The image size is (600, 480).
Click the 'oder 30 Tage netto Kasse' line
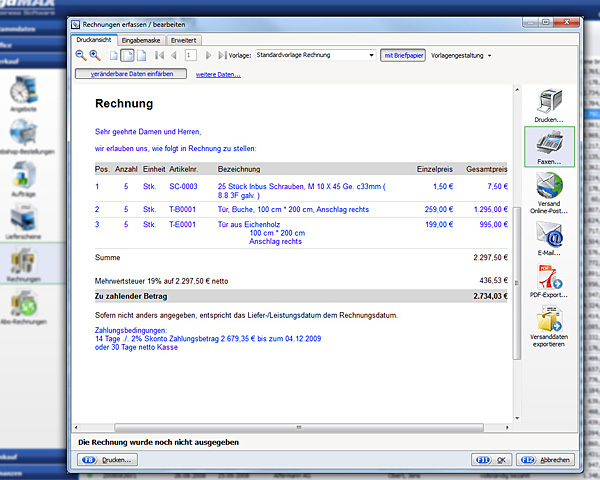tap(136, 347)
